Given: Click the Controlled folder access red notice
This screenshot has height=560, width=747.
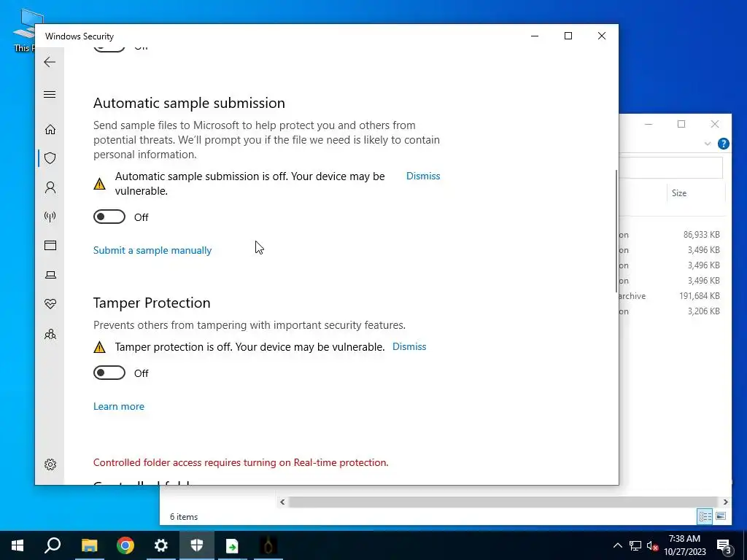Looking at the screenshot, I should click(x=241, y=462).
